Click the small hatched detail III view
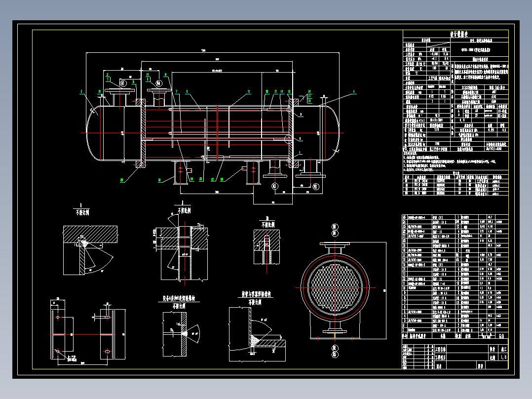 coord(266,247)
